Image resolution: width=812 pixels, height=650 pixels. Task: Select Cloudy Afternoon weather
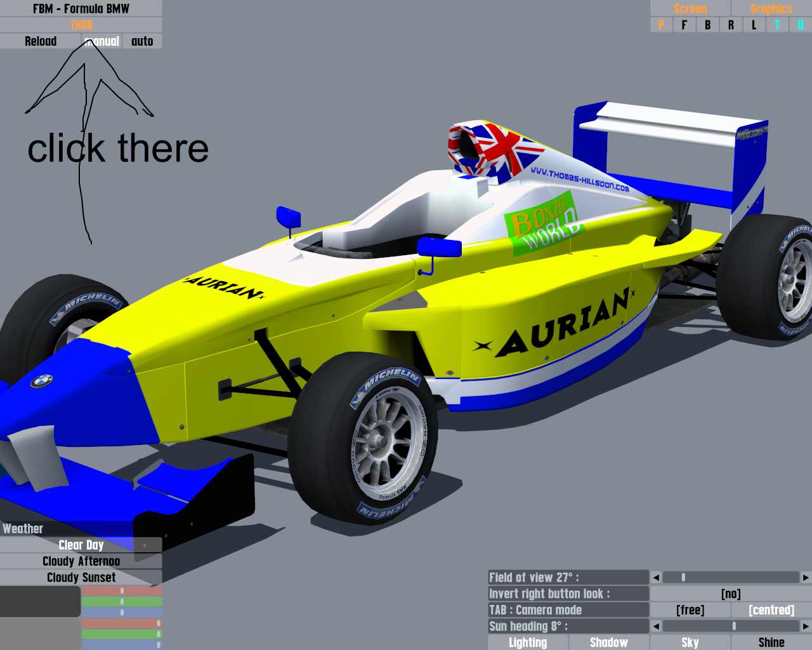(81, 561)
